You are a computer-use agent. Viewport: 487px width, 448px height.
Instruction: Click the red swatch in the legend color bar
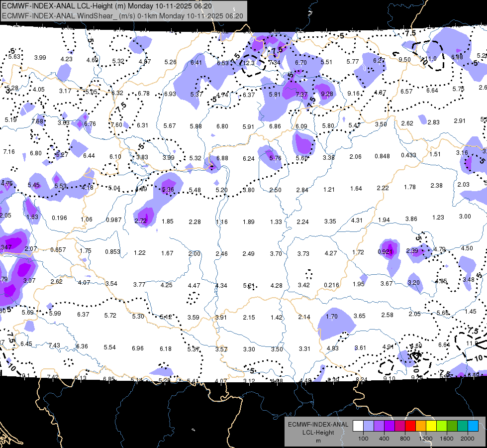tap(410, 426)
